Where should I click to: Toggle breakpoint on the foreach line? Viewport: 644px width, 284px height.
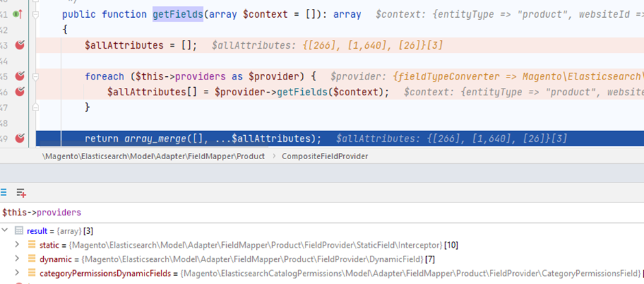point(20,76)
